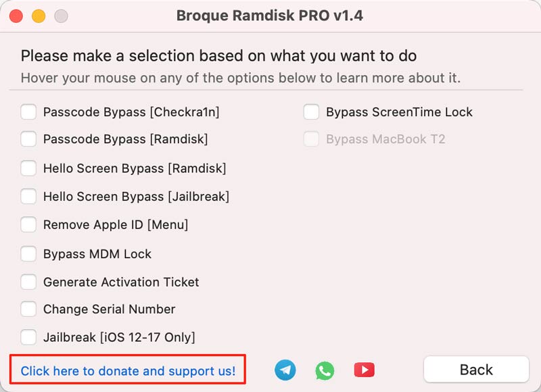The height and width of the screenshot is (392, 541).
Task: Open the WhatsApp contact icon
Action: (x=325, y=370)
